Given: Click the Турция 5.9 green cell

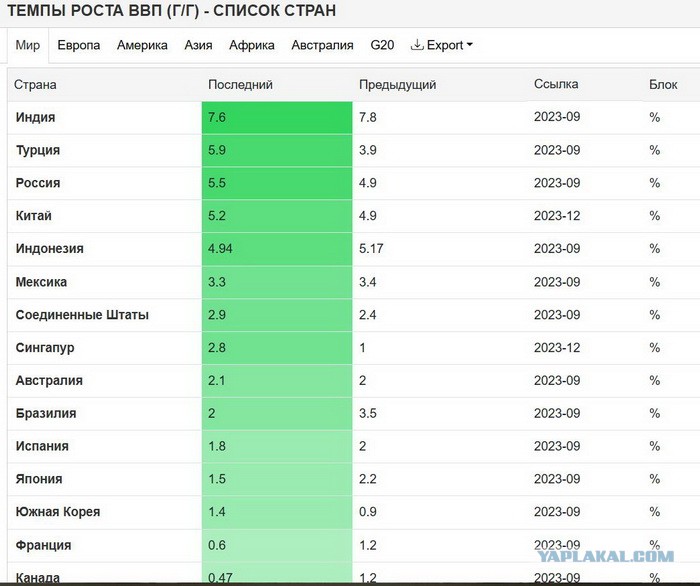Looking at the screenshot, I should pyautogui.click(x=277, y=150).
